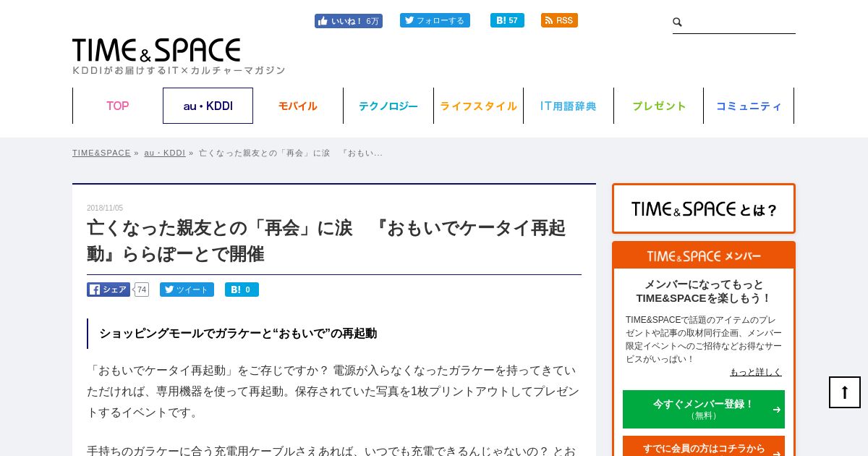
Task: Open the プレゼント navigation tab
Action: 659,106
